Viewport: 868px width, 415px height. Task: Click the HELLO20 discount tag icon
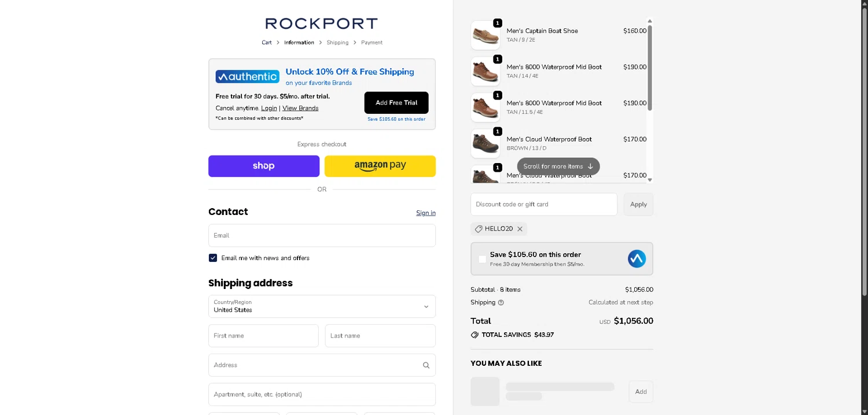pyautogui.click(x=479, y=229)
